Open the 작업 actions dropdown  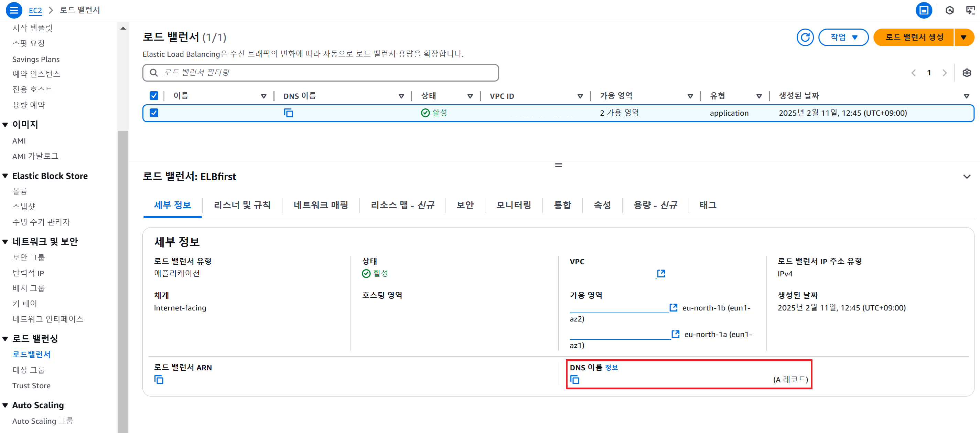(x=843, y=37)
